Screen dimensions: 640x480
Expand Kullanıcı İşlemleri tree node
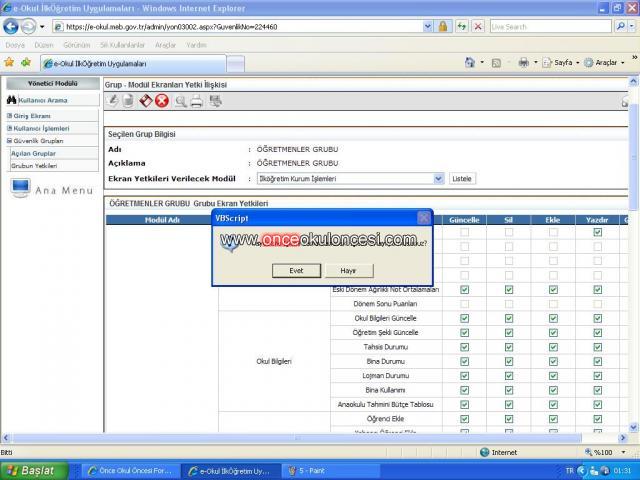tap(9, 128)
